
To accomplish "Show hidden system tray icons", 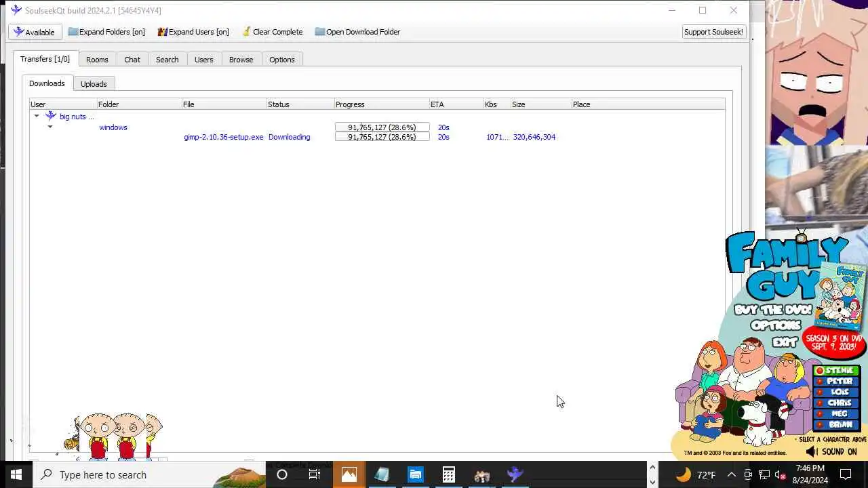I will [732, 474].
